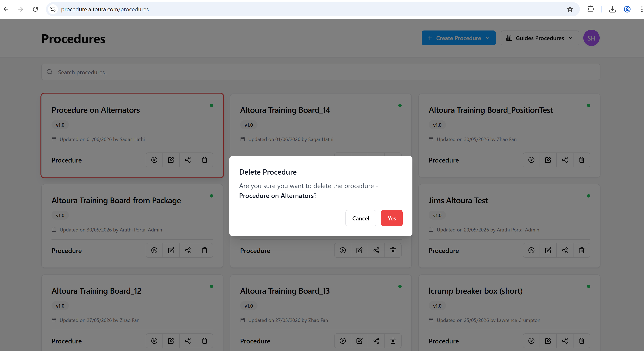Go back in the browser
This screenshot has height=351, width=644.
coord(6,9)
